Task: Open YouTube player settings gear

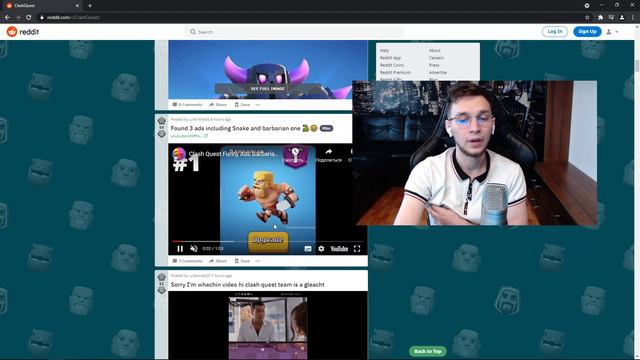Action: pyautogui.click(x=321, y=249)
